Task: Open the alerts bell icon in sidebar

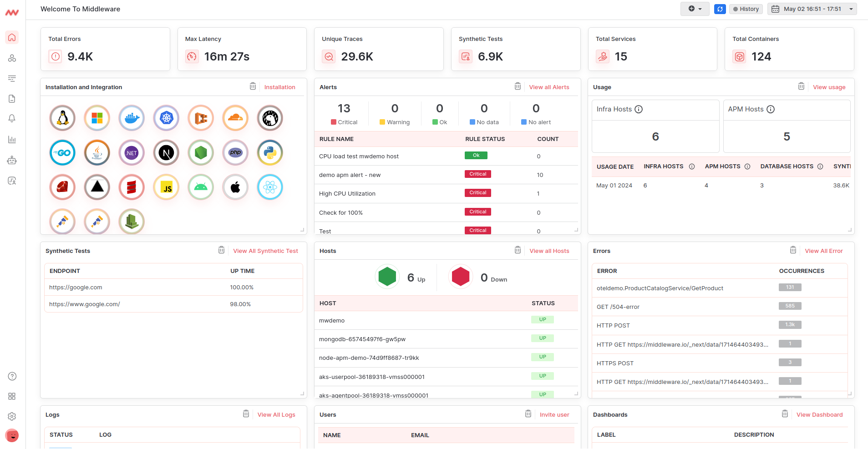Action: coord(12,119)
